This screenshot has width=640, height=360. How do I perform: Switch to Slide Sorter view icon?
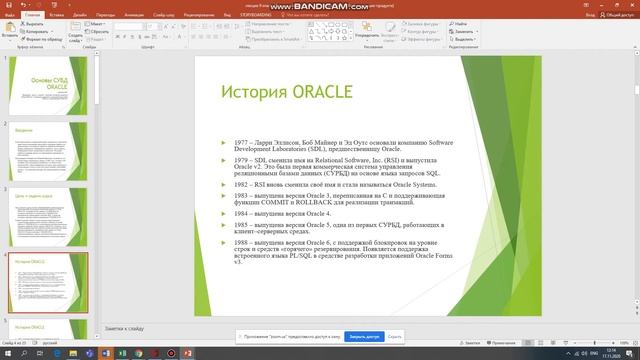tap(541, 343)
